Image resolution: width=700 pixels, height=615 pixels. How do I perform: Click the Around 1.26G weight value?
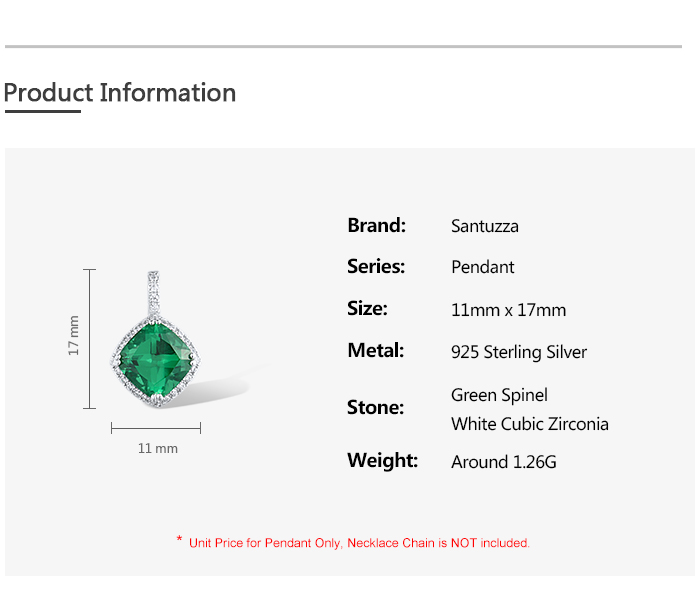click(x=503, y=461)
